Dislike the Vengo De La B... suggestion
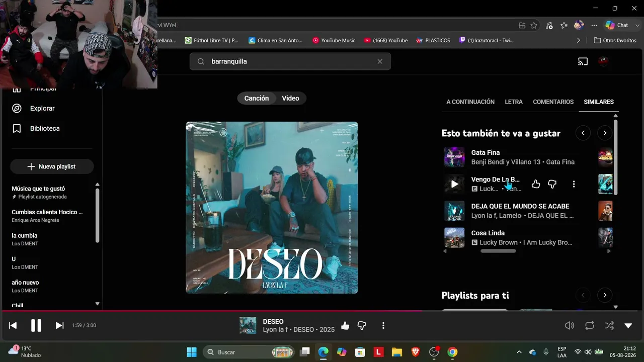This screenshot has height=362, width=644. tap(552, 184)
